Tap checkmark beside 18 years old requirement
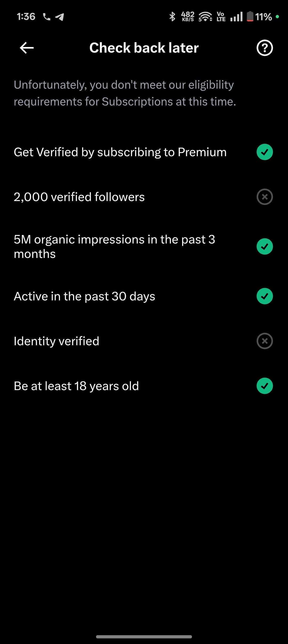 [265, 386]
